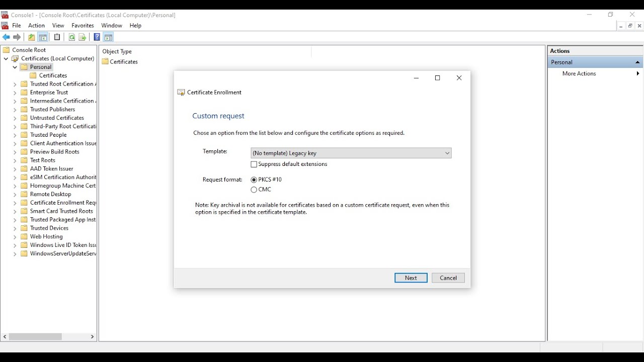
Task: Collapse the Personal tree node
Action: [15, 67]
